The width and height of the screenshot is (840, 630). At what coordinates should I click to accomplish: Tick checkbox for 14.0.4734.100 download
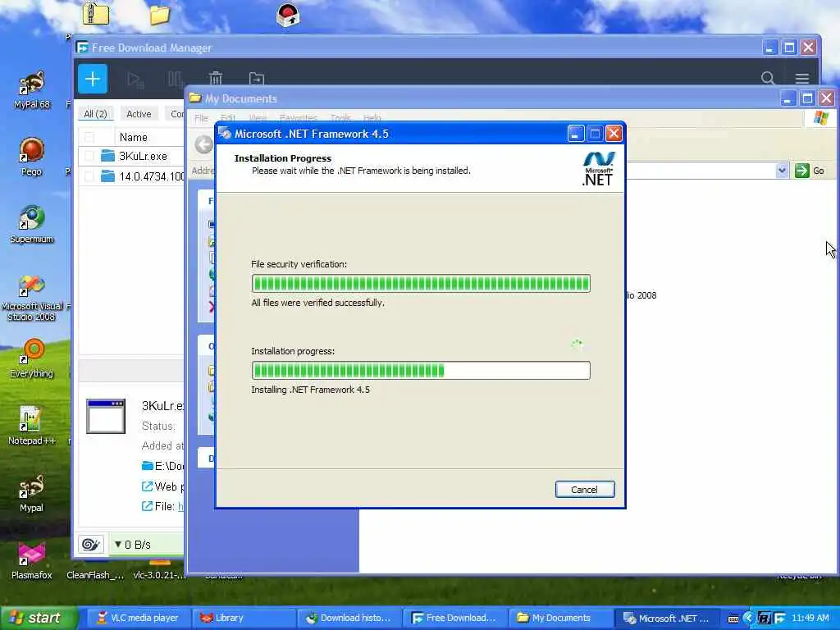coord(89,176)
